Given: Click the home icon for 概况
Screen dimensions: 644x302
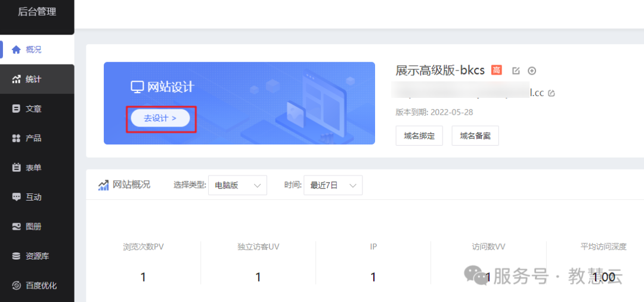Looking at the screenshot, I should click(16, 50).
